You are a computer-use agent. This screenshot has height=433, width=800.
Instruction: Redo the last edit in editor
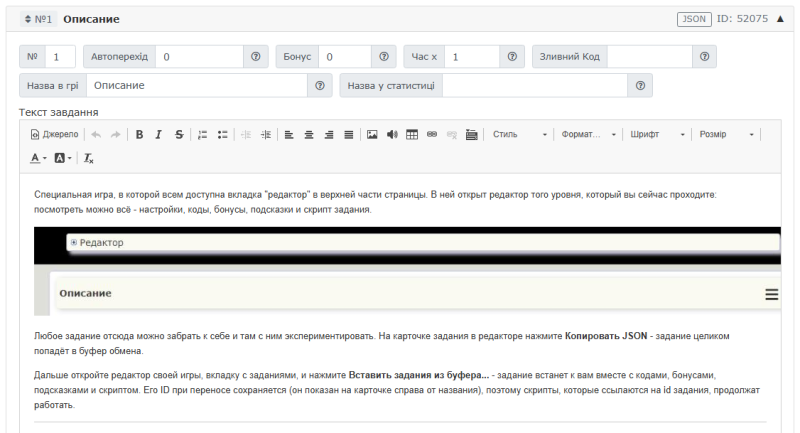point(116,135)
